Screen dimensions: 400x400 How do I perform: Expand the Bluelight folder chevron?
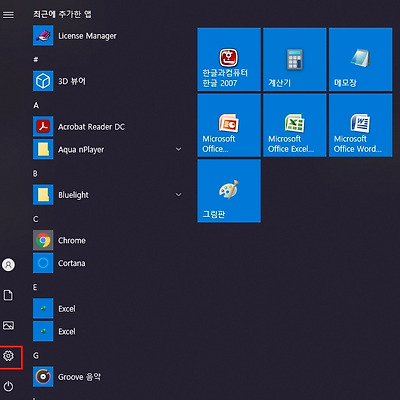pyautogui.click(x=179, y=195)
